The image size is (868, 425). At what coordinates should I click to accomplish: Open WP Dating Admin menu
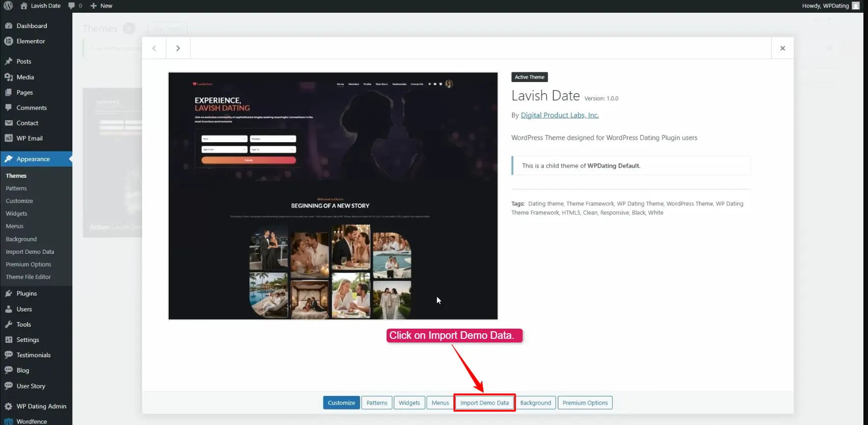click(x=41, y=406)
